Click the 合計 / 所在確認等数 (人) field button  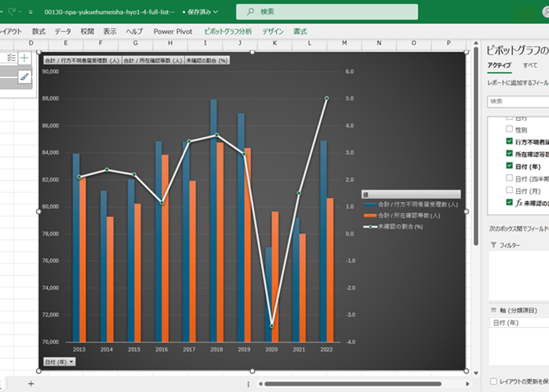pyautogui.click(x=153, y=61)
